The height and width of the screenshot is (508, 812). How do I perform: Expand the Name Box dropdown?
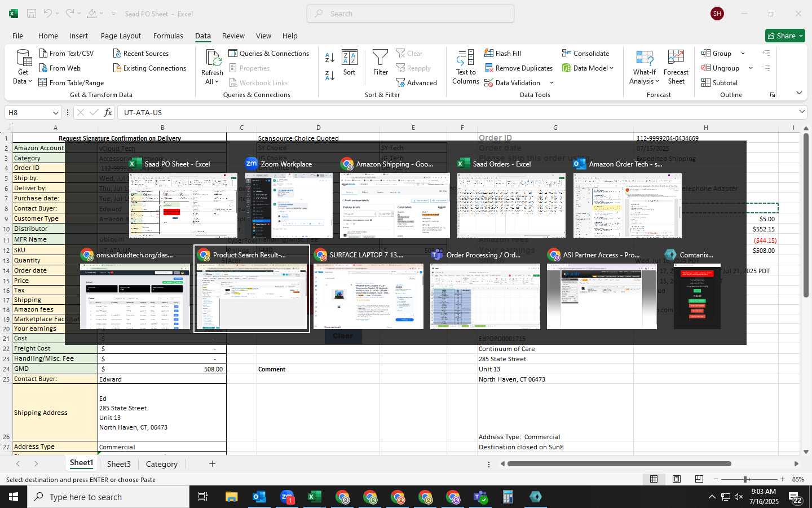point(55,113)
